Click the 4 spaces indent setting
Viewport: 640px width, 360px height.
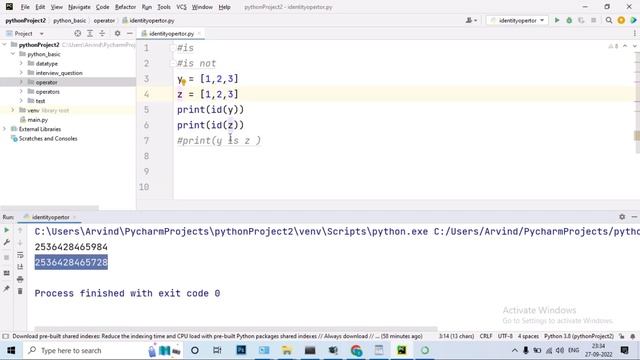[x=528, y=336]
